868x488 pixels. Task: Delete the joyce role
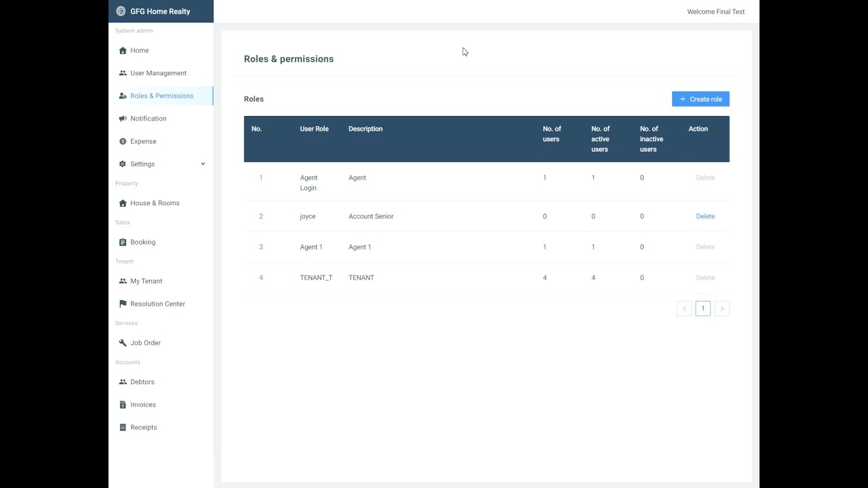pos(705,216)
